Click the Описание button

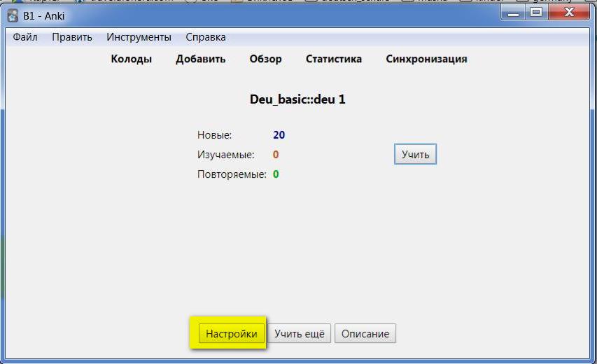[x=365, y=333]
